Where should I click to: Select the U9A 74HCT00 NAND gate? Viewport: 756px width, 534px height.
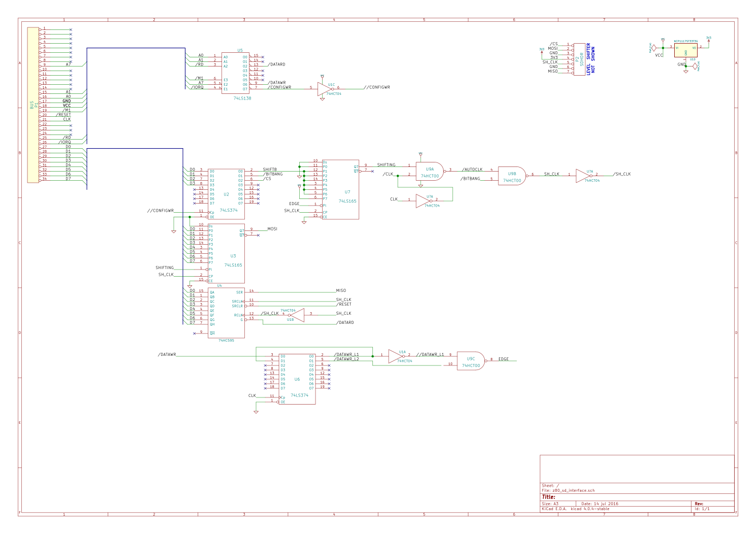[429, 171]
